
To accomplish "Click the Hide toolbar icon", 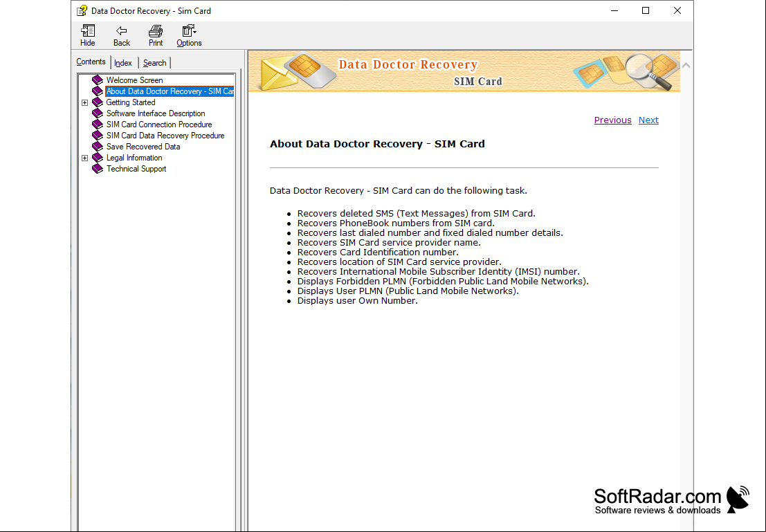I will click(87, 36).
